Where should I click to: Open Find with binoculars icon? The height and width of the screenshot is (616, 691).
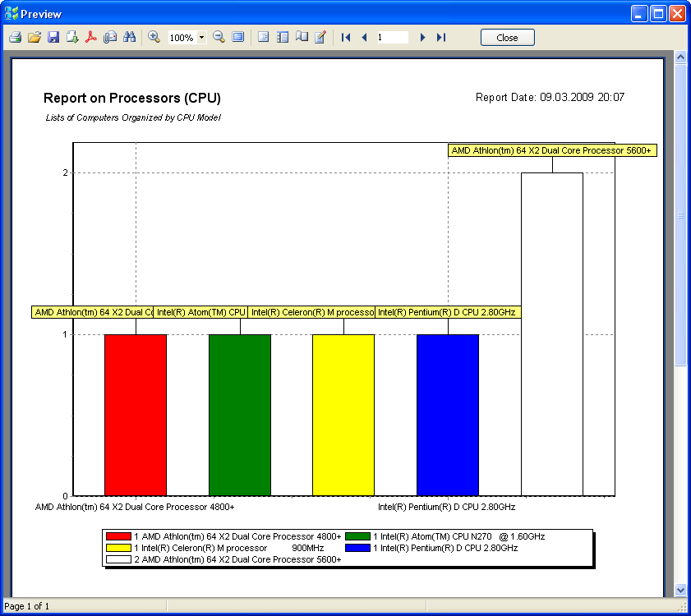129,38
